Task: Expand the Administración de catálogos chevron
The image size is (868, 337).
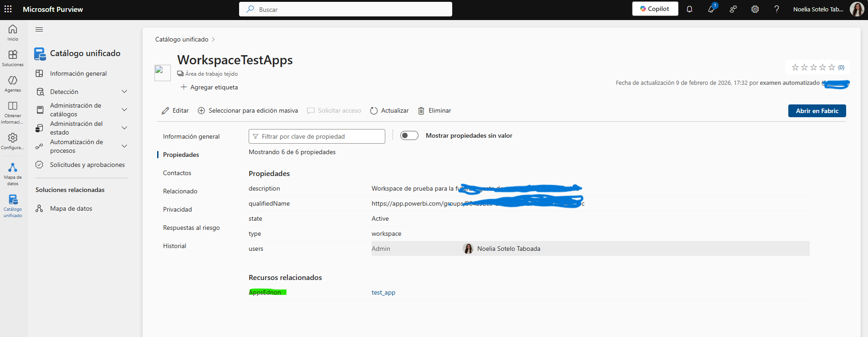Action: click(x=124, y=110)
